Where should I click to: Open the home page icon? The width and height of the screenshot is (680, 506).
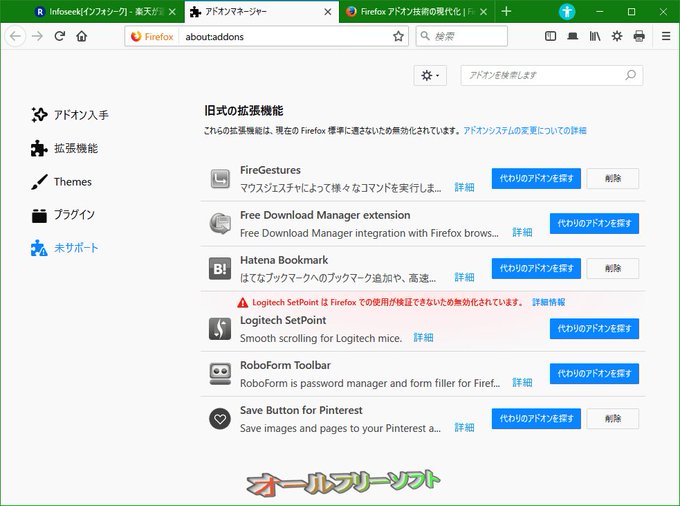(82, 36)
